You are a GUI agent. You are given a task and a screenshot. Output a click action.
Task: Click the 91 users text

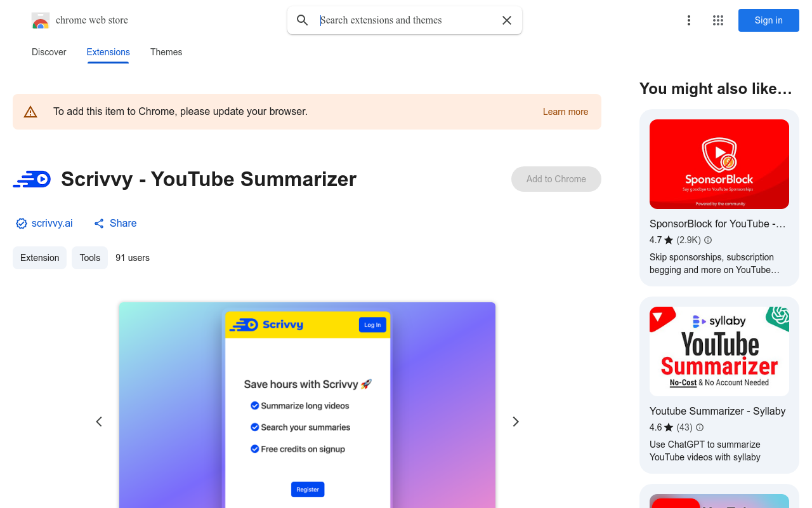(x=133, y=258)
